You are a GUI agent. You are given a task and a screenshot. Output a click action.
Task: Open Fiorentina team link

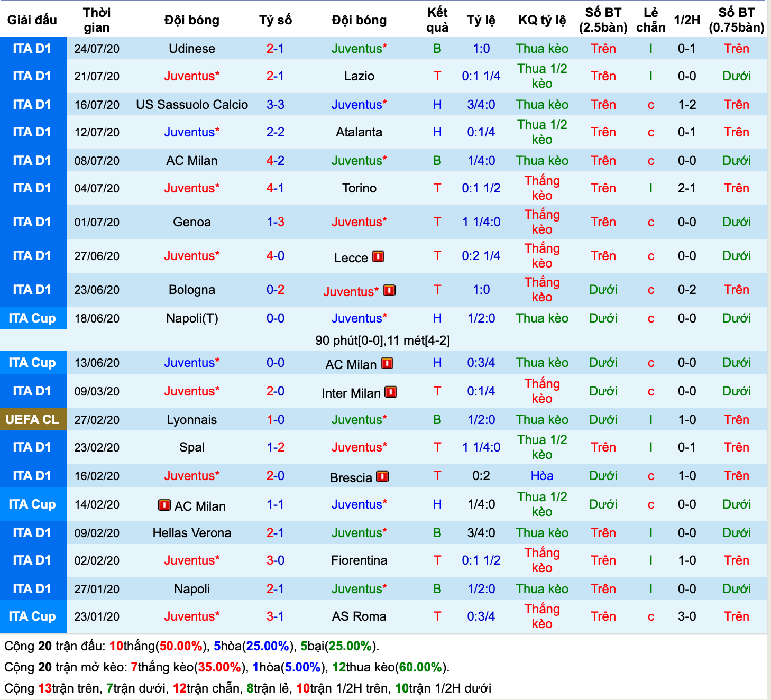(359, 560)
